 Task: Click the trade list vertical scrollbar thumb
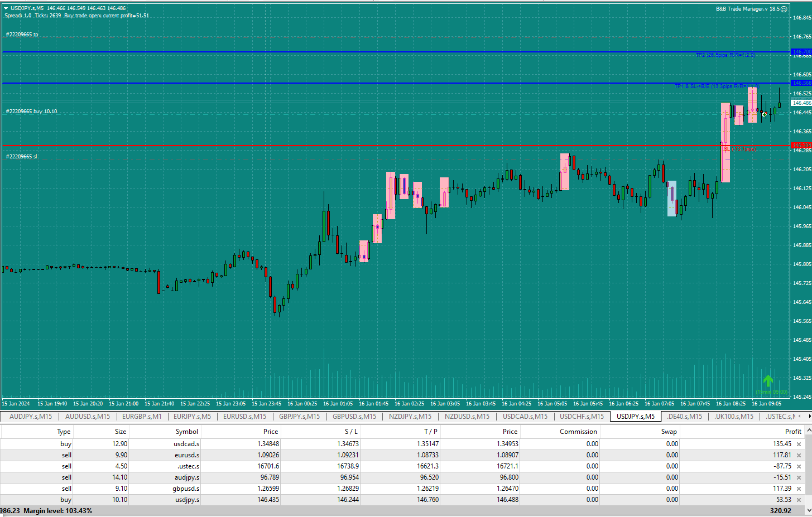coord(808,466)
